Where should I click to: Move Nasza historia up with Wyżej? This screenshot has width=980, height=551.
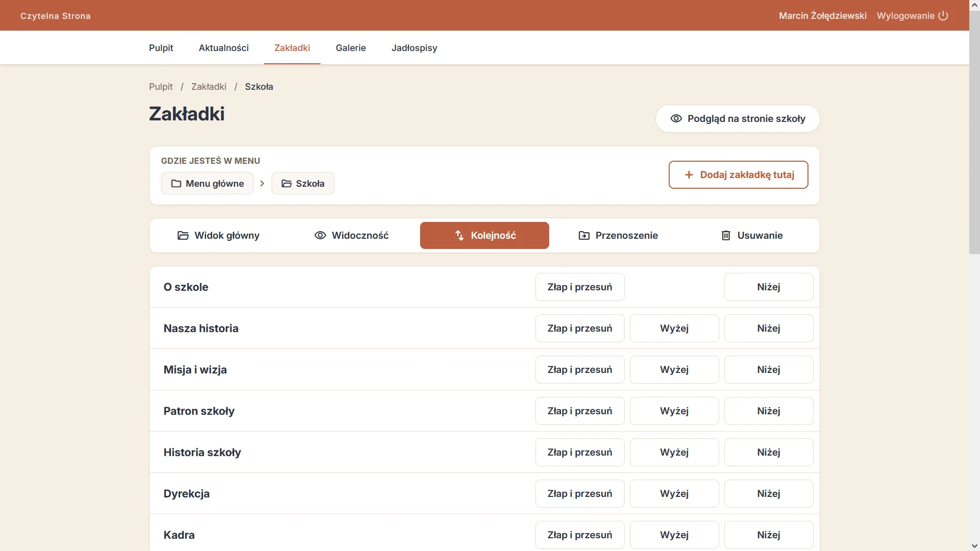point(674,328)
